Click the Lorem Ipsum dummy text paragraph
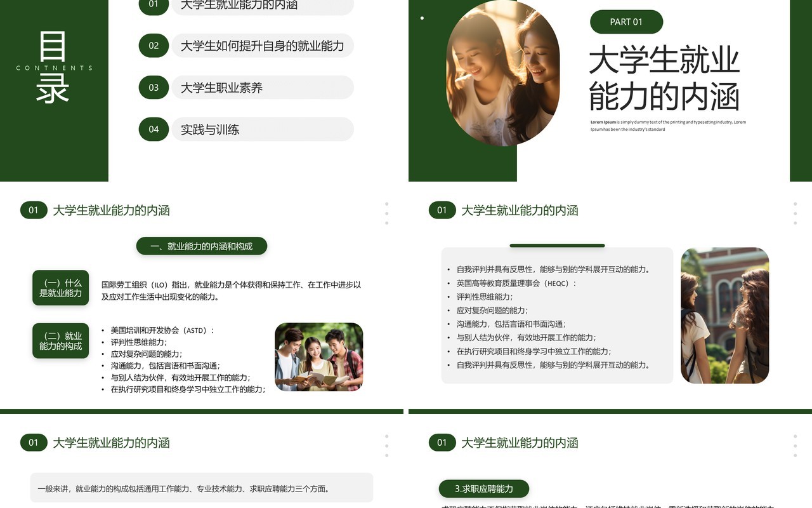Screen dimensions: 812x508 pos(668,126)
